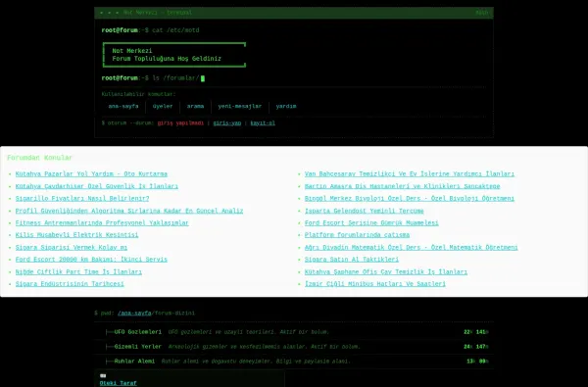
Task: Open Sigara Siparişi Vermek Kolay mı topic
Action: (72, 248)
